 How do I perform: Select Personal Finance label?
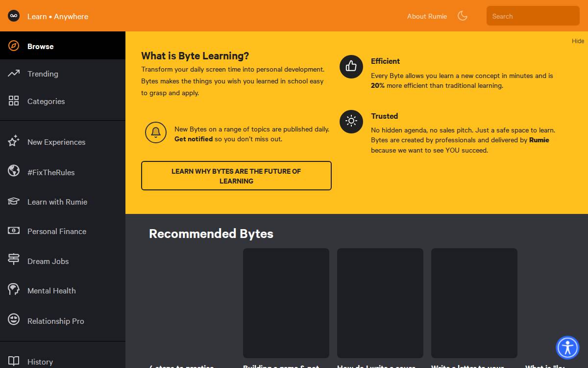pyautogui.click(x=57, y=232)
